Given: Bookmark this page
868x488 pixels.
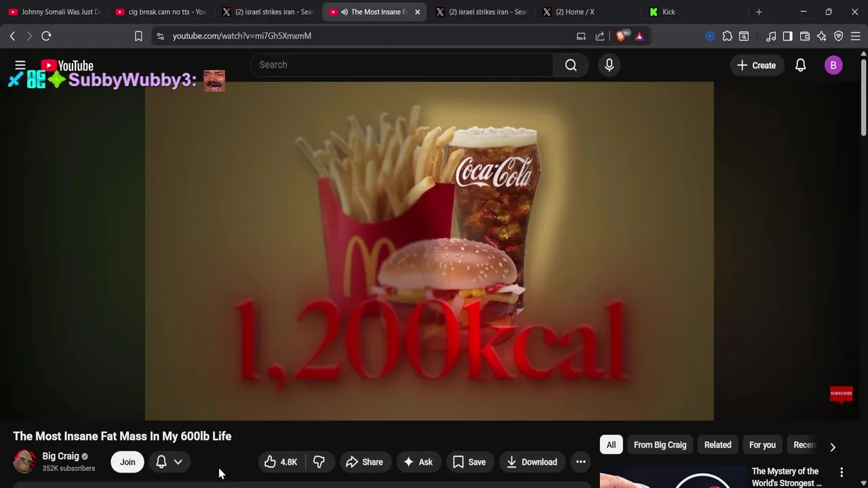Looking at the screenshot, I should (138, 36).
